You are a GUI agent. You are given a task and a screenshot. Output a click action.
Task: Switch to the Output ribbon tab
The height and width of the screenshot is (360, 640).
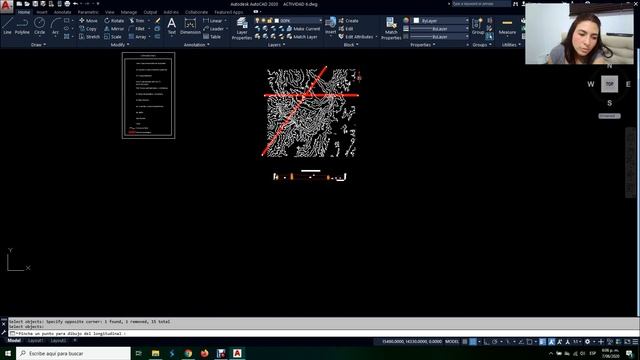tap(150, 12)
